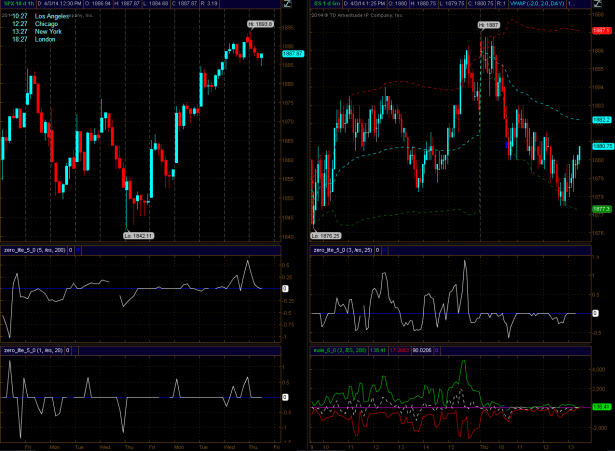Click the green 138.41 tag on mole axis

click(601, 407)
